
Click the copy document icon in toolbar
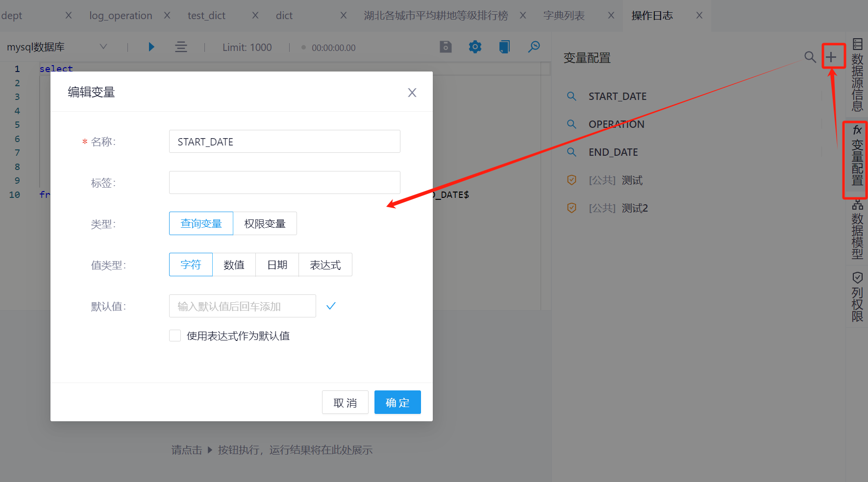(504, 47)
